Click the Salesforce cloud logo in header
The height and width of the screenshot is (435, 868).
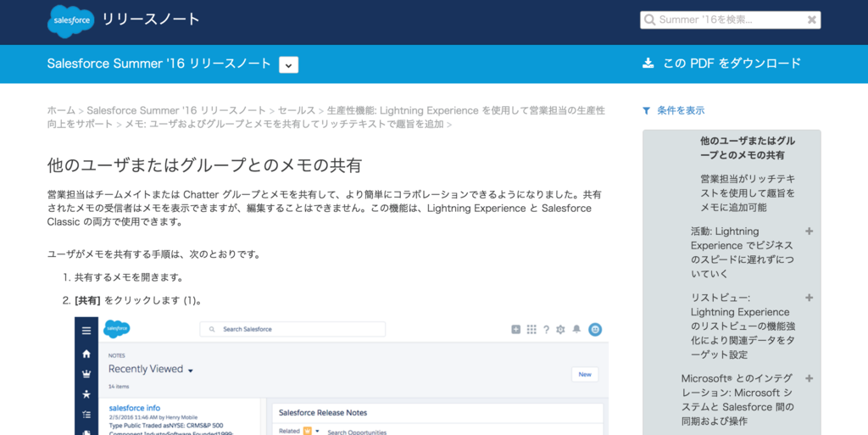(x=71, y=21)
